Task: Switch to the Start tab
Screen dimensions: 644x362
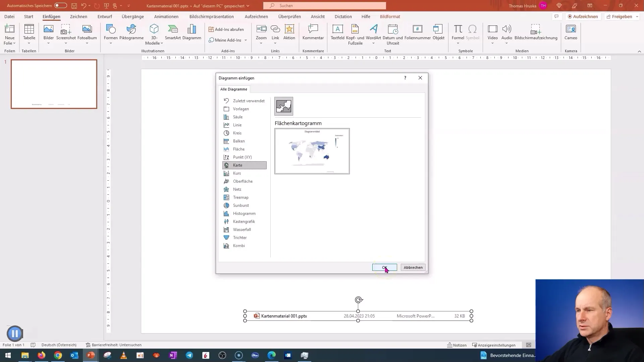Action: tap(29, 16)
